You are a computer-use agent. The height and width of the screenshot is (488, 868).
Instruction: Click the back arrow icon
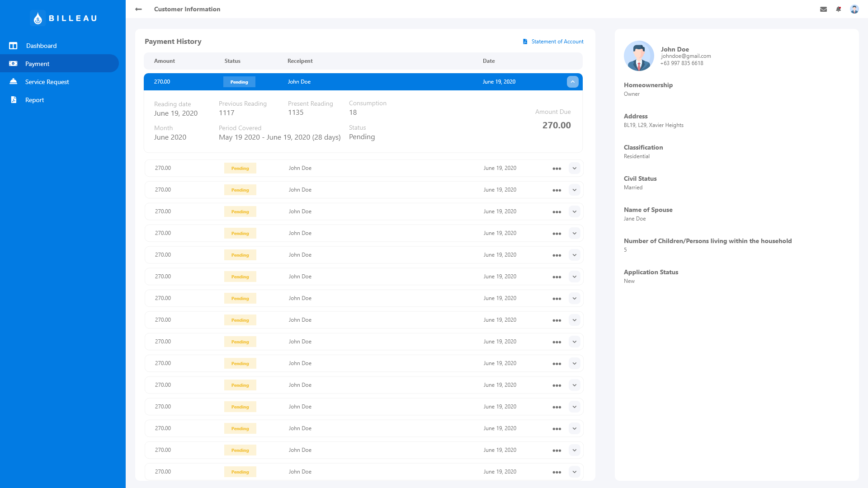point(138,9)
